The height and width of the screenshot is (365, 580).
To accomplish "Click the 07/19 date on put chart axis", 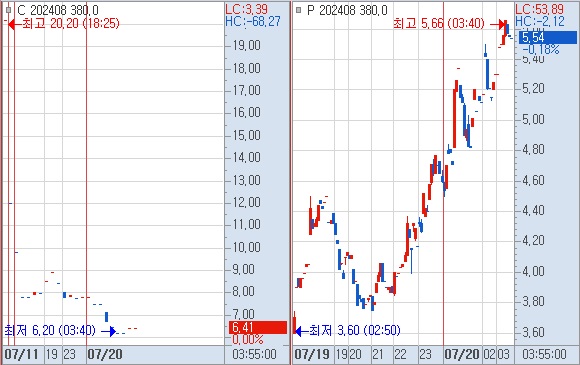I will pyautogui.click(x=311, y=354).
